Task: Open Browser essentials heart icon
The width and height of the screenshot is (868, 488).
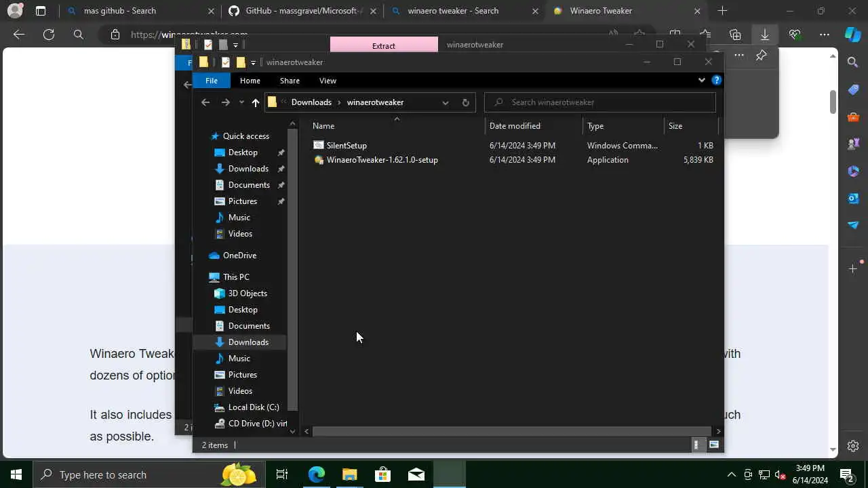Action: tap(795, 35)
